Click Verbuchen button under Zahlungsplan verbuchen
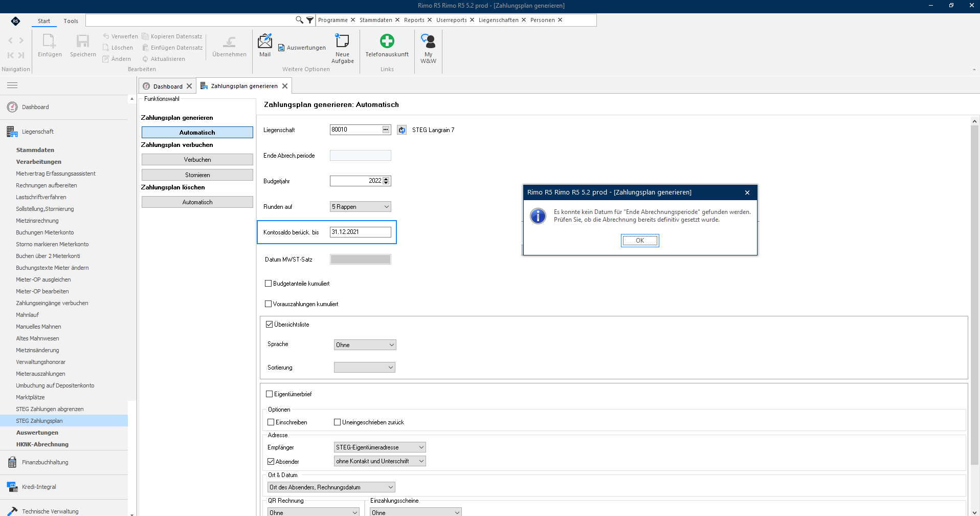 click(197, 160)
